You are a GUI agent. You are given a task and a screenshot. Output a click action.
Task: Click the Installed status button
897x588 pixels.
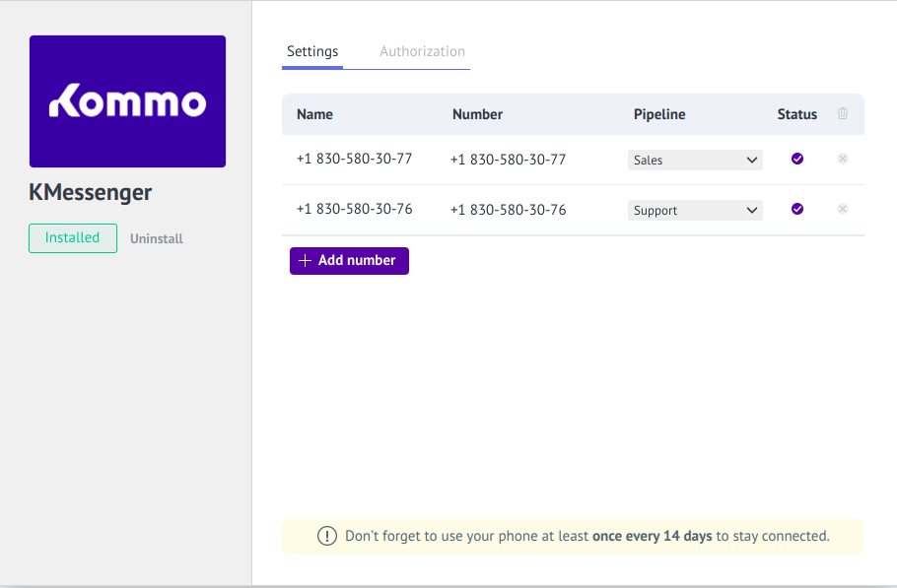click(x=73, y=238)
